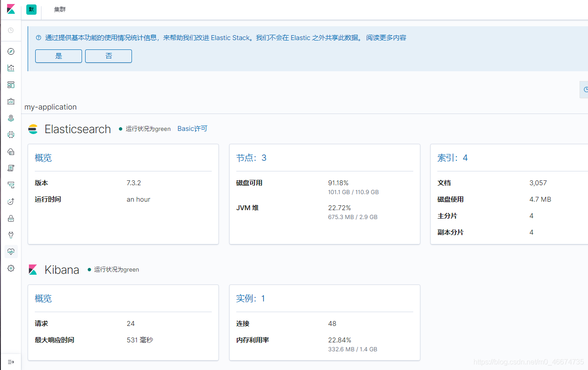Click the disk available value 91.18%
Viewport: 588px width, 370px height.
[x=338, y=183]
